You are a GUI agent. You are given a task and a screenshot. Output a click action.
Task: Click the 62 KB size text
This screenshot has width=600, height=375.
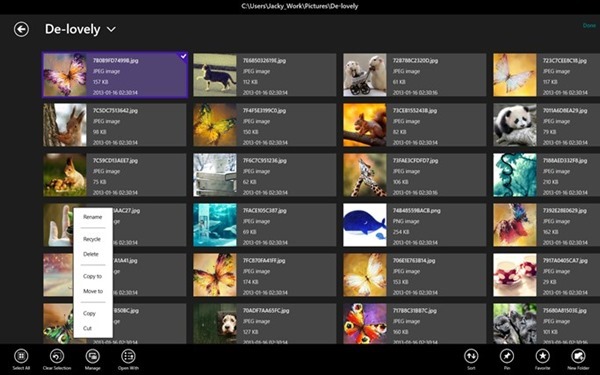coord(249,182)
